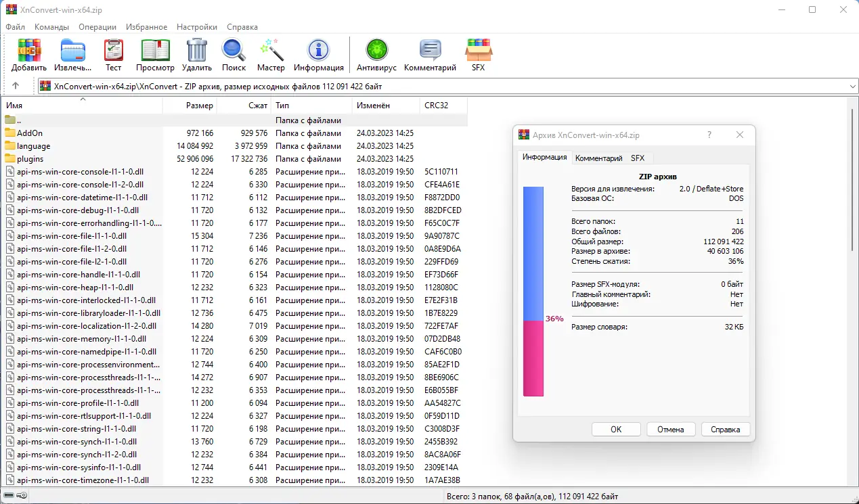The width and height of the screenshot is (859, 504).
Task: Click the Информация toolbar icon
Action: click(x=319, y=50)
